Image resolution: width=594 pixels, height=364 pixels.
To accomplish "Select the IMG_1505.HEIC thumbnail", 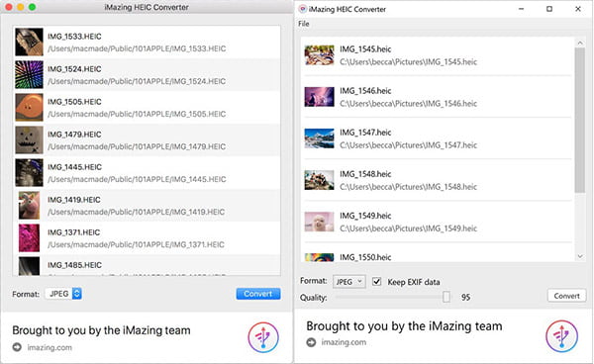I will pyautogui.click(x=29, y=108).
